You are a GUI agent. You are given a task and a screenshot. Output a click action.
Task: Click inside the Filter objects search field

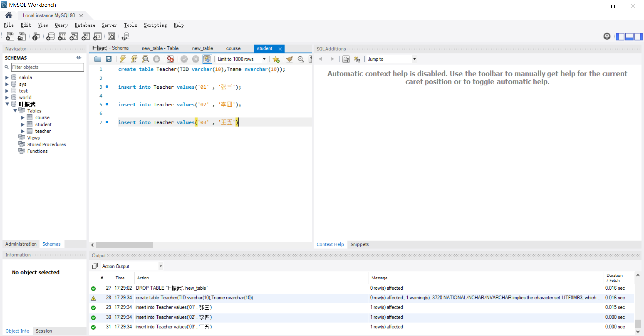(x=47, y=67)
